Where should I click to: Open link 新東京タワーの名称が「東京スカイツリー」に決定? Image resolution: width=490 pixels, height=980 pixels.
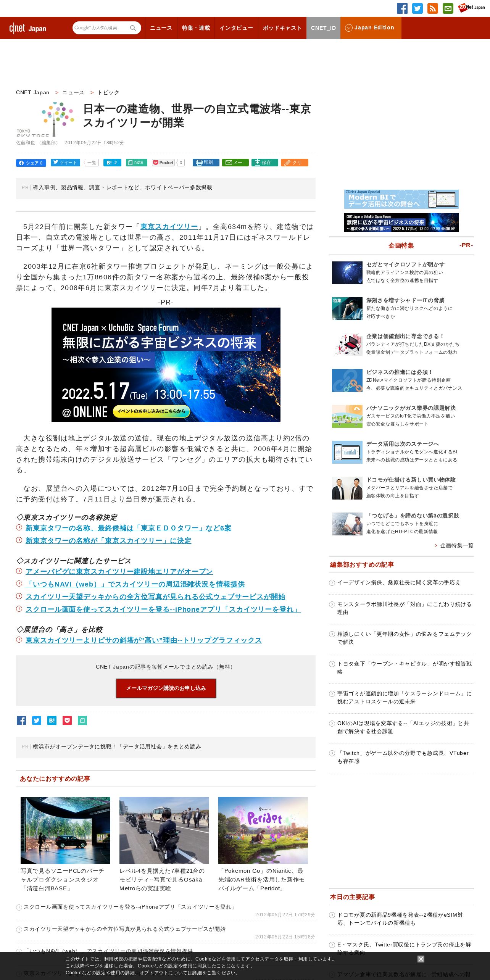[x=108, y=540]
